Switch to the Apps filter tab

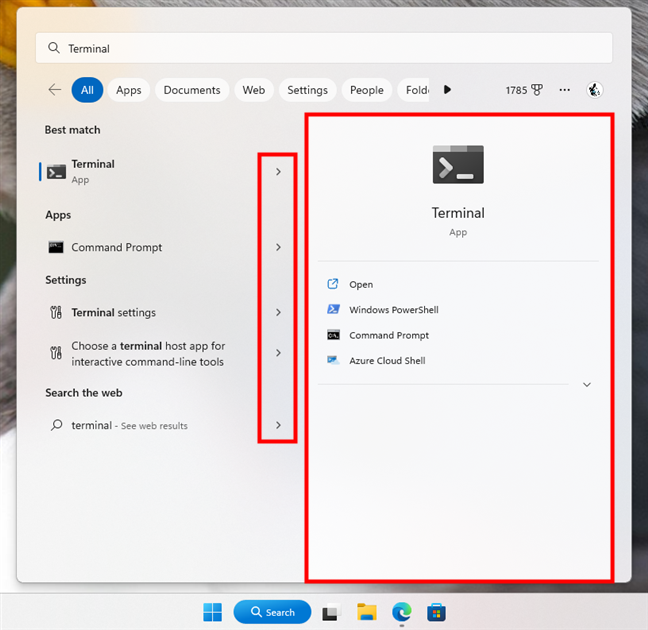click(x=129, y=90)
